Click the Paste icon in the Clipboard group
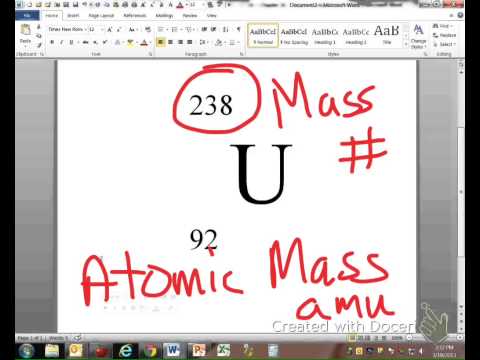The image size is (480, 360). (26, 30)
